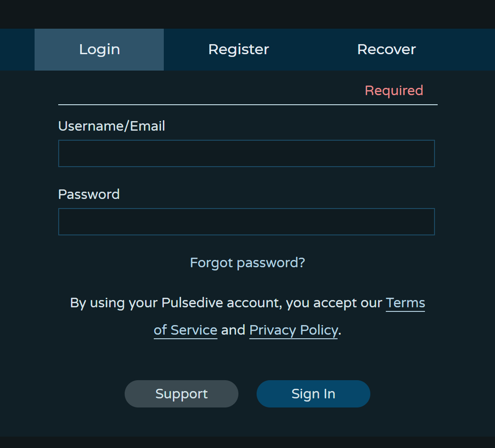This screenshot has width=495, height=448.
Task: Open the Privacy Policy link
Action: [x=293, y=330]
